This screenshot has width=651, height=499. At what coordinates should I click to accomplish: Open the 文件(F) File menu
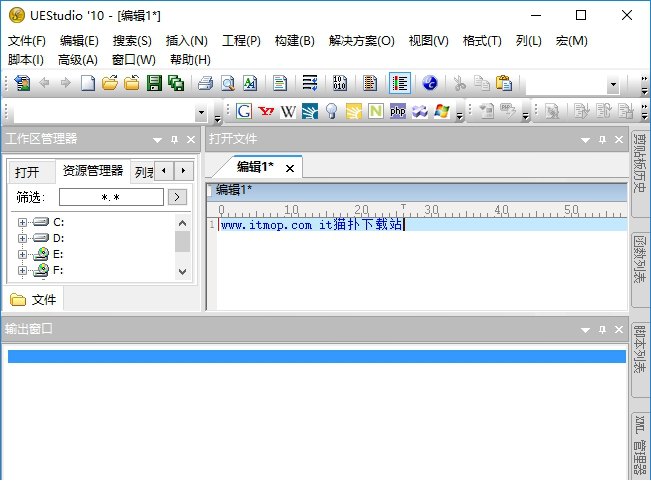tap(27, 41)
